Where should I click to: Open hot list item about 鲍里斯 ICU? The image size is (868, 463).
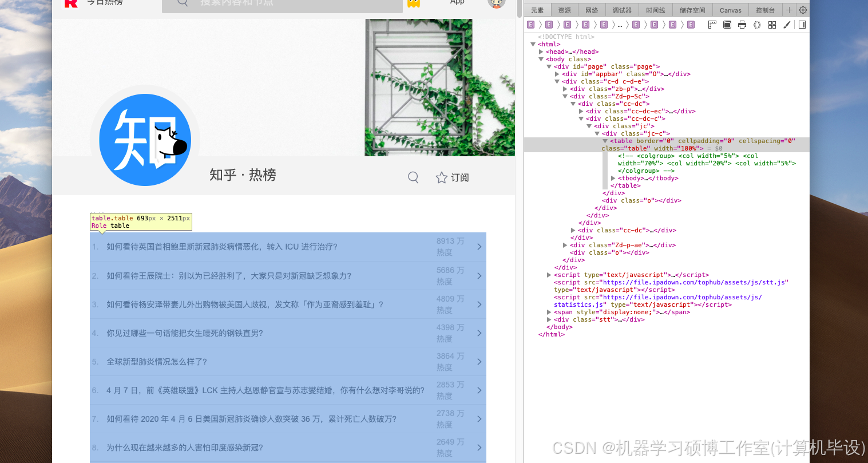(x=222, y=247)
